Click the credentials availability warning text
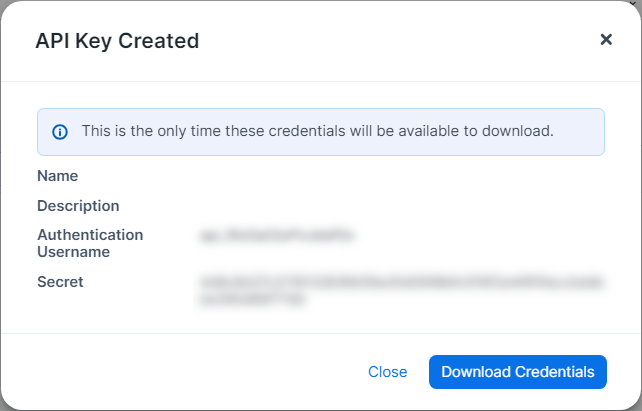This screenshot has width=642, height=411. pos(317,131)
